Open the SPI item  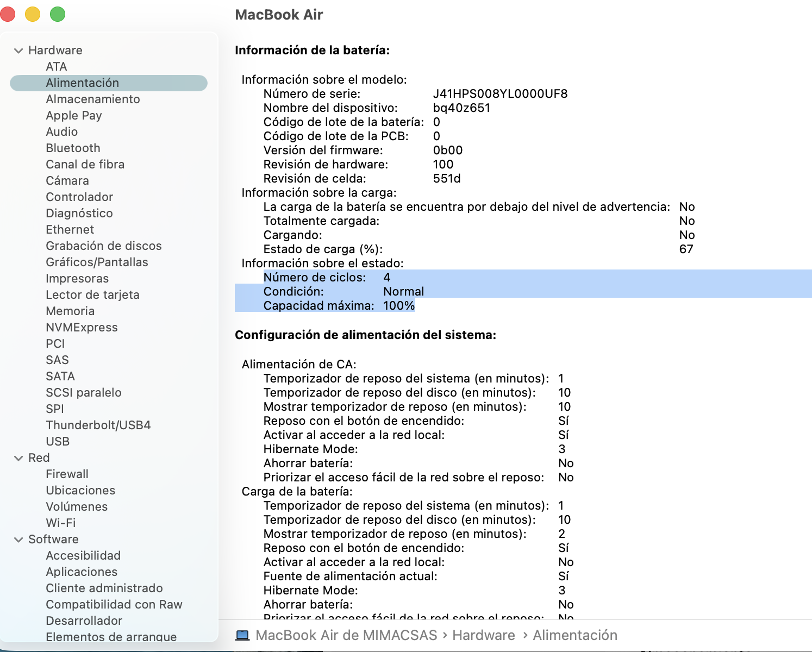55,409
